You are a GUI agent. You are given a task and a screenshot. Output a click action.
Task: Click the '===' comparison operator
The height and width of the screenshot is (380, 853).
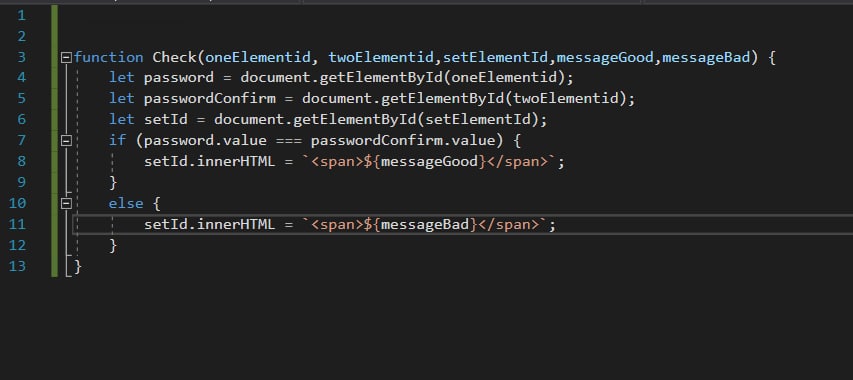coord(288,141)
